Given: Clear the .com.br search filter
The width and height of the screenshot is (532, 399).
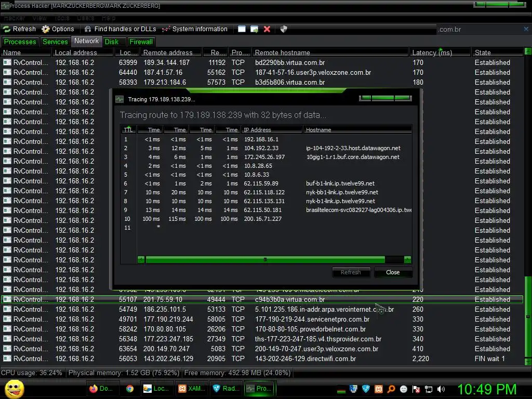Looking at the screenshot, I should [526, 29].
